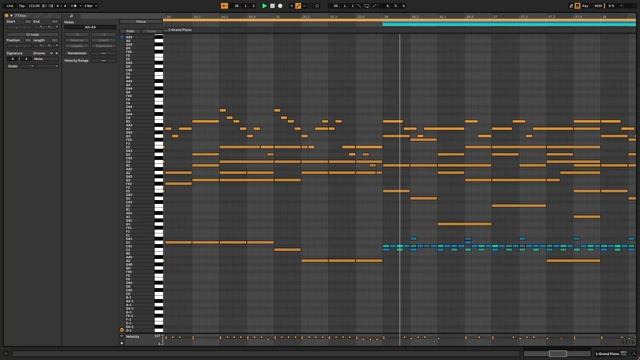This screenshot has width=640, height=360.
Task: Click the Reverse notes button
Action: pos(77,40)
